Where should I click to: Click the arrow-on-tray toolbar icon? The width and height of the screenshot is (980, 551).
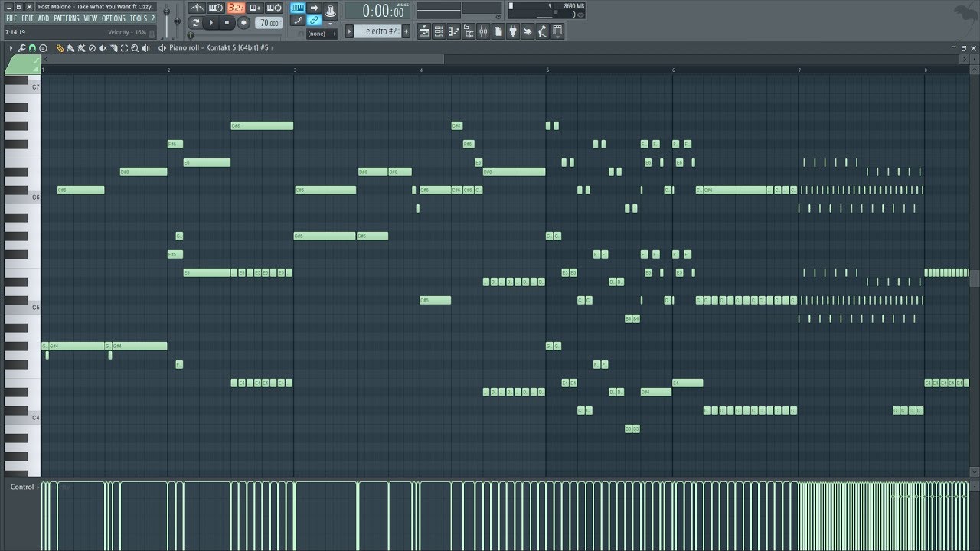(x=528, y=31)
